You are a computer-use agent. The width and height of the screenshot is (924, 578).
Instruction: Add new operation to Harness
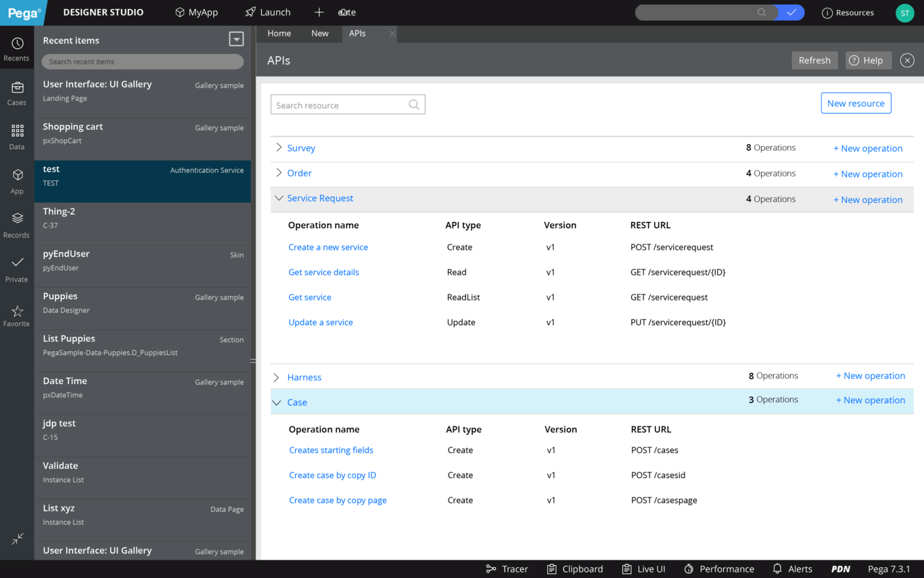pos(871,376)
